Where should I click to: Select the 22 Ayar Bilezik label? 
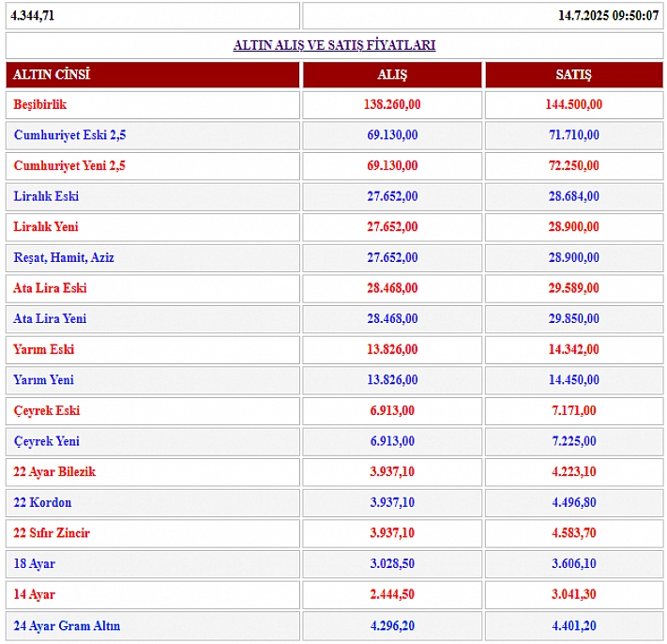[x=54, y=472]
